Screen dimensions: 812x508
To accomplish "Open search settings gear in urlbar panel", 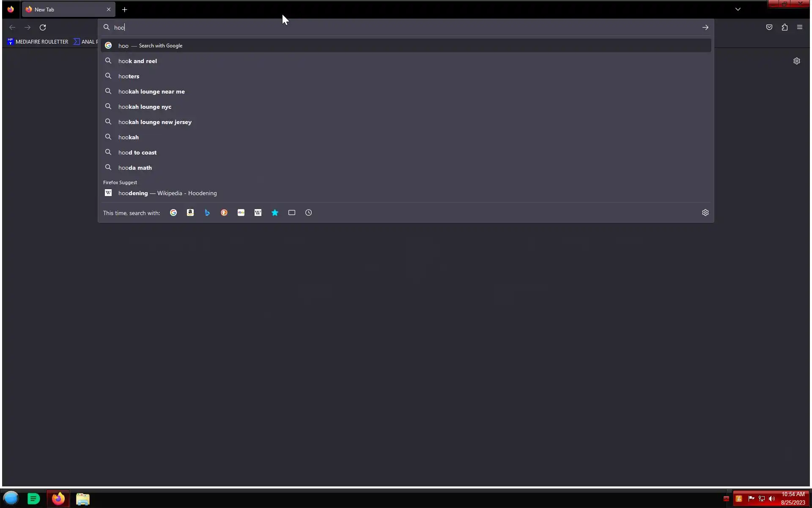I will pos(705,213).
